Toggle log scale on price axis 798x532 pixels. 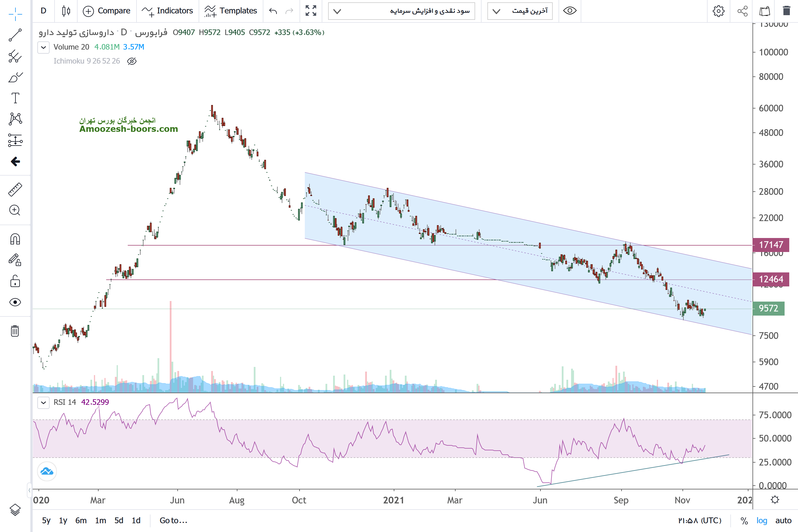click(x=761, y=520)
